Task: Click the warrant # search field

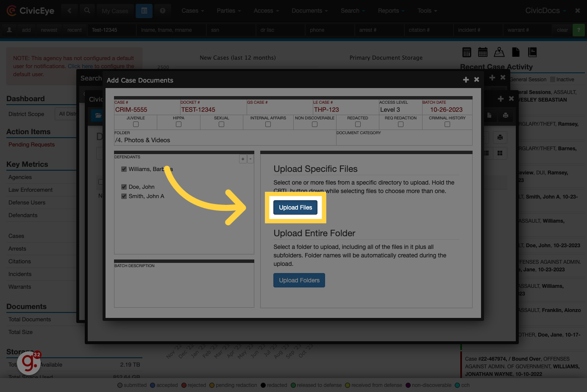Action: click(x=528, y=30)
